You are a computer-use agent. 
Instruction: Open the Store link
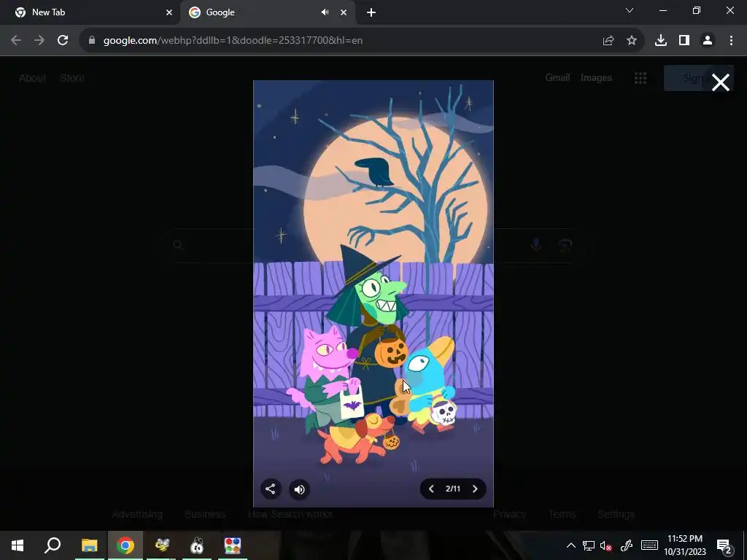click(72, 78)
